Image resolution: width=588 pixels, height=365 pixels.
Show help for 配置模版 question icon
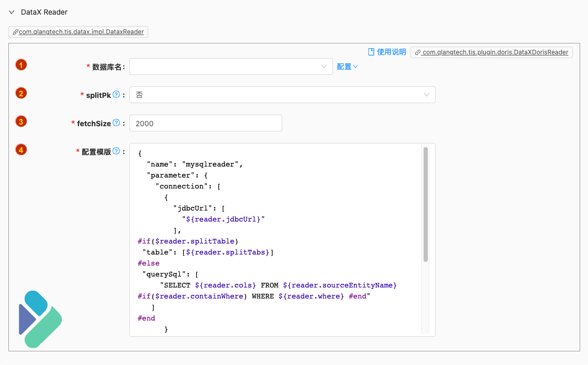click(116, 151)
